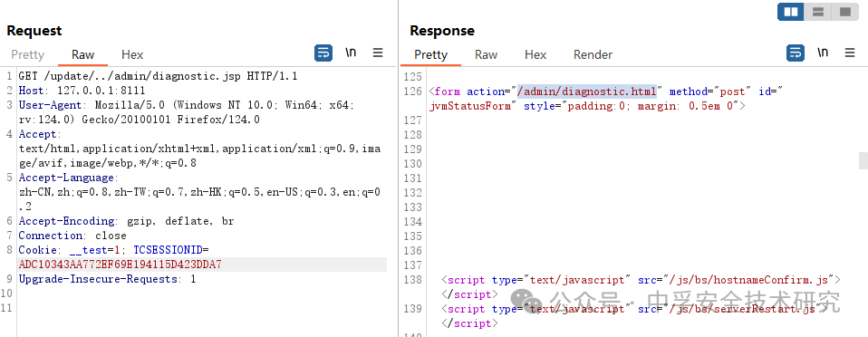868x337 pixels.
Task: Click the serverRestart.js script src text
Action: [x=743, y=309]
